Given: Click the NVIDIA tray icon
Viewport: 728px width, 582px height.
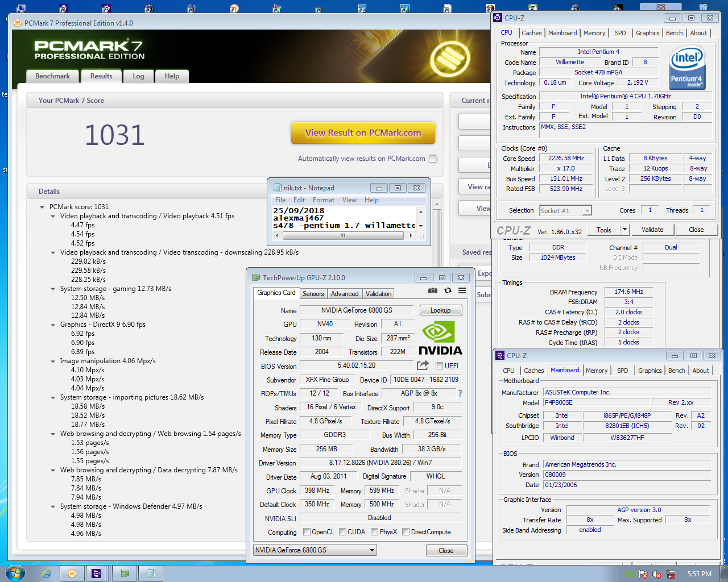Looking at the screenshot, I should 630,574.
